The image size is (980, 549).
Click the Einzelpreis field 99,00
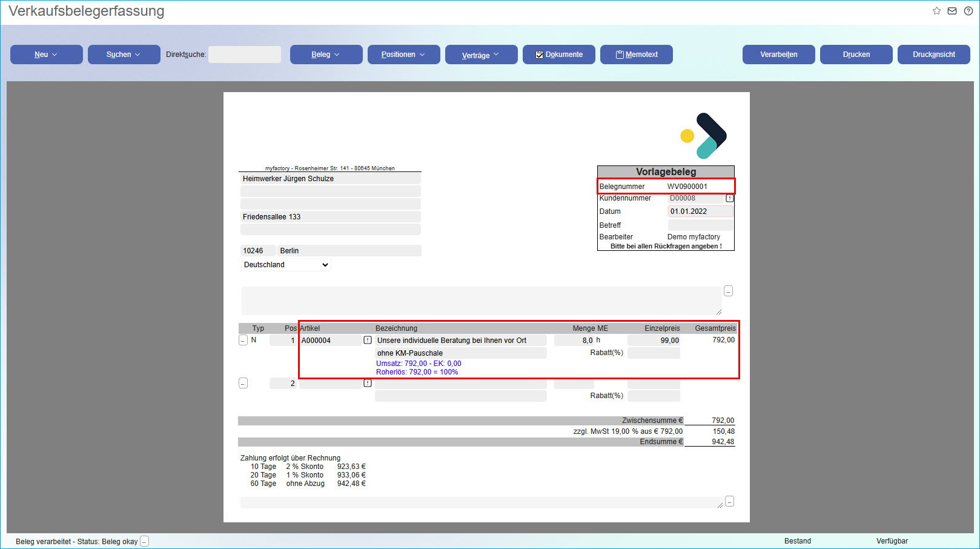point(654,341)
